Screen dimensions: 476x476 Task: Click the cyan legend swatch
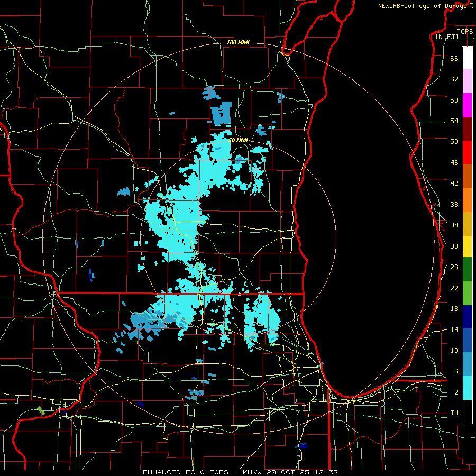tap(467, 388)
